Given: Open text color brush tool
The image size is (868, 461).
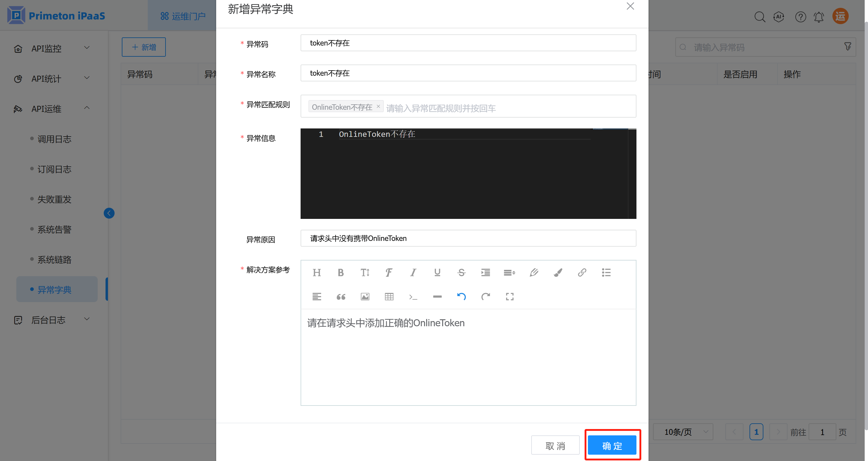Looking at the screenshot, I should [x=558, y=272].
